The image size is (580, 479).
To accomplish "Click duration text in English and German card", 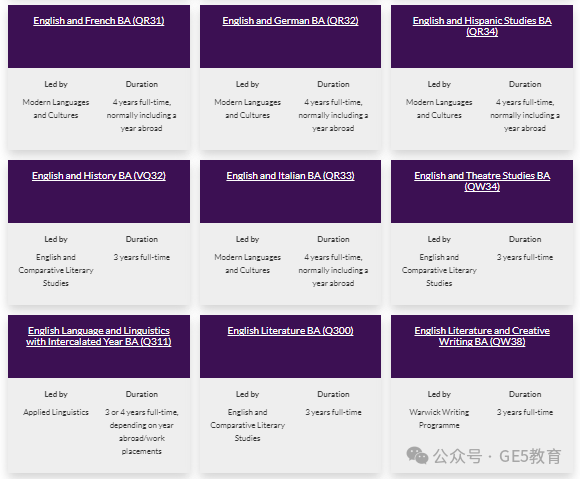I will (333, 115).
